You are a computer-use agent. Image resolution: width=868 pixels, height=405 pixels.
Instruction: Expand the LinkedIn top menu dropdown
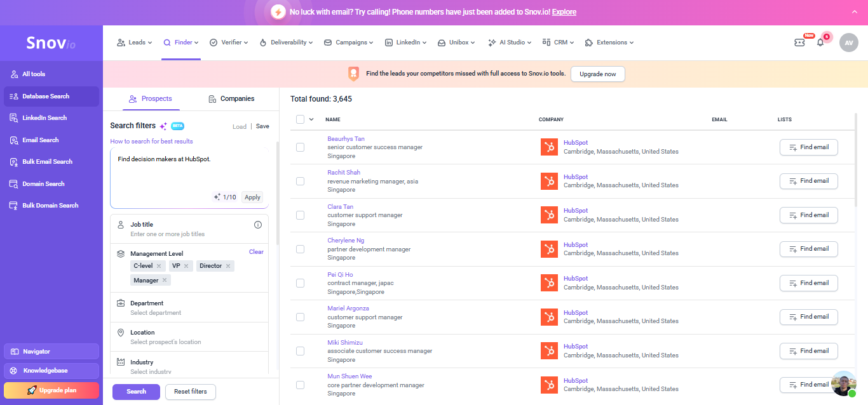click(x=405, y=43)
